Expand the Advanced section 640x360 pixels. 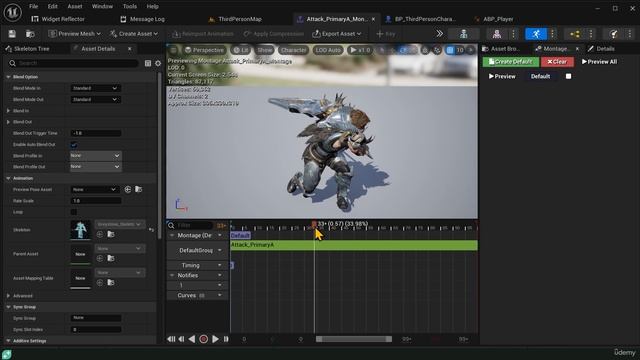point(8,296)
